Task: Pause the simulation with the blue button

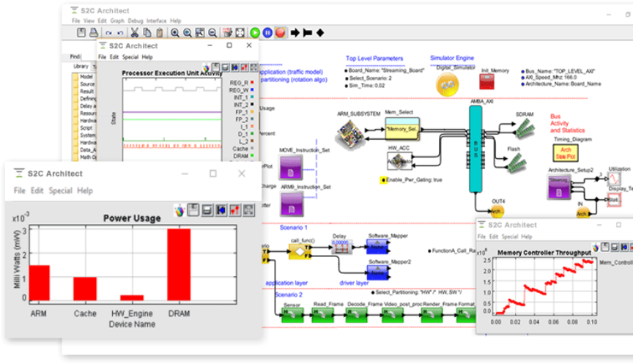Action: coord(267,33)
